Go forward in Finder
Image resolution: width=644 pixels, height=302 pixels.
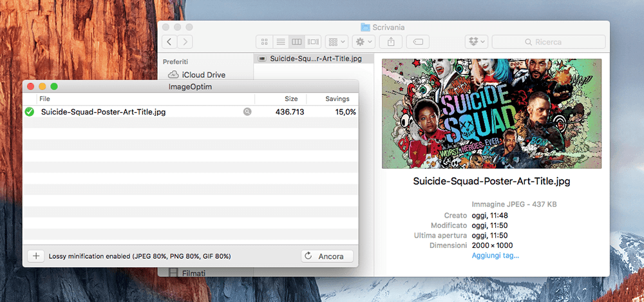coord(185,42)
